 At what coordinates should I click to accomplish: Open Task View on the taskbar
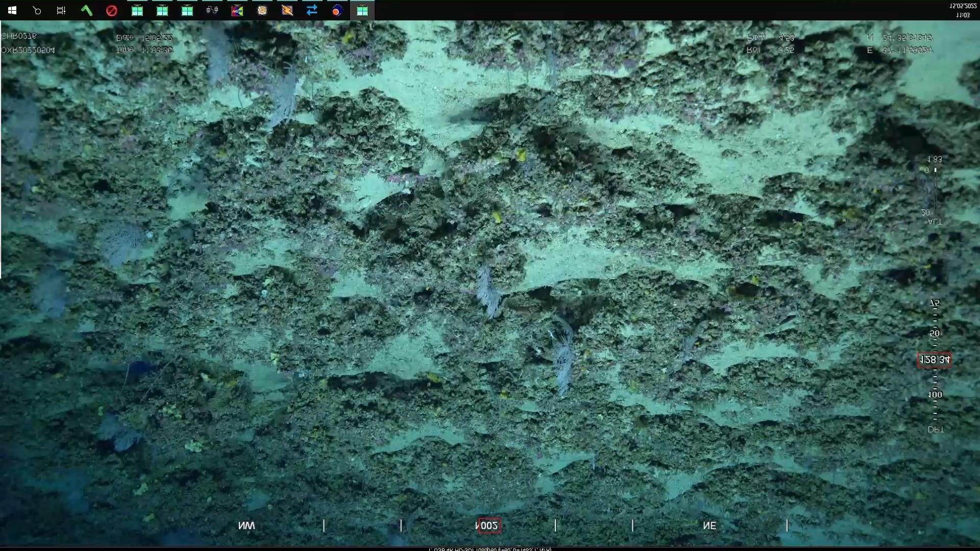point(61,10)
